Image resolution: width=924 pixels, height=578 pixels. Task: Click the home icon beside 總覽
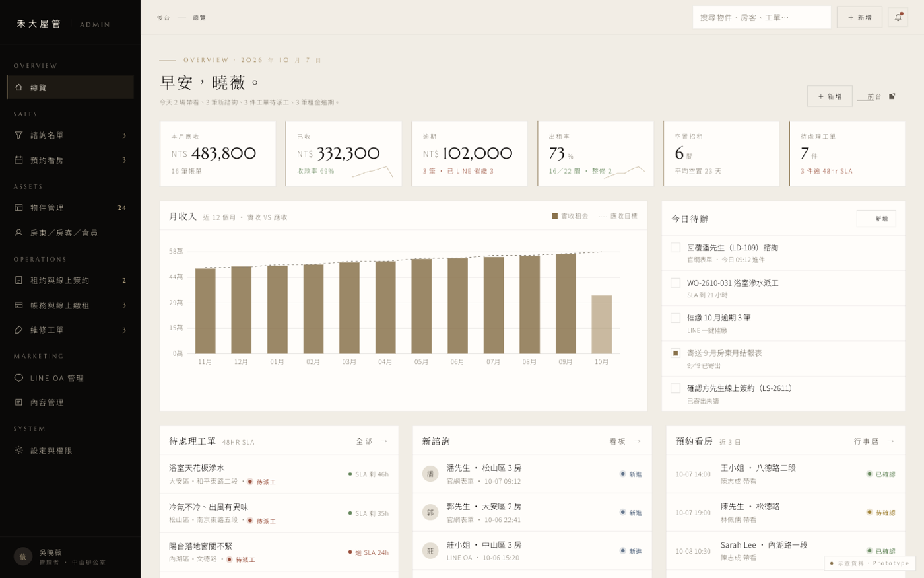(x=18, y=87)
